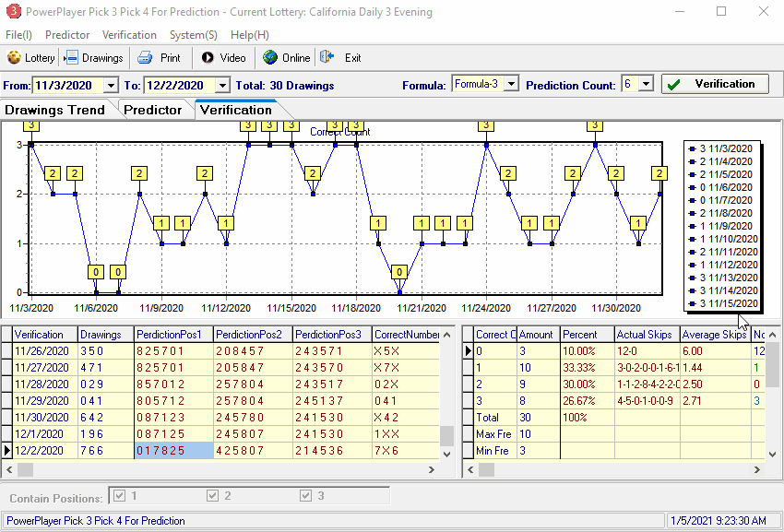Click the down arrow of verification table scrollbar
Image resolution: width=784 pixels, height=532 pixels.
coord(447,454)
